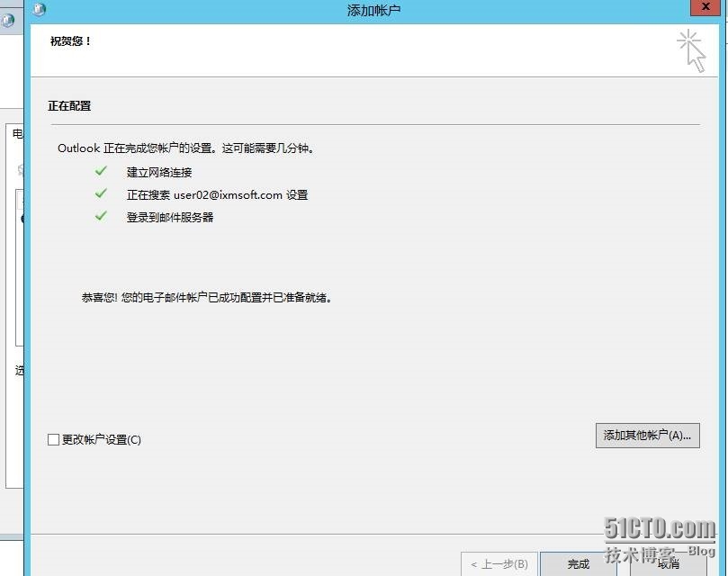Click the green checkmark beside 建立网络连接

click(101, 171)
